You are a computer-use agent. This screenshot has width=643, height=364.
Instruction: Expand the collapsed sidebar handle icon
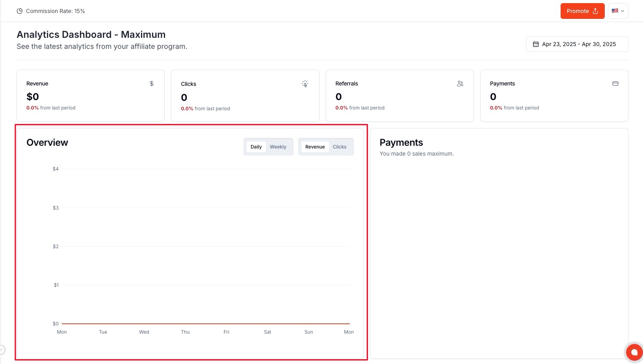(x=2, y=349)
